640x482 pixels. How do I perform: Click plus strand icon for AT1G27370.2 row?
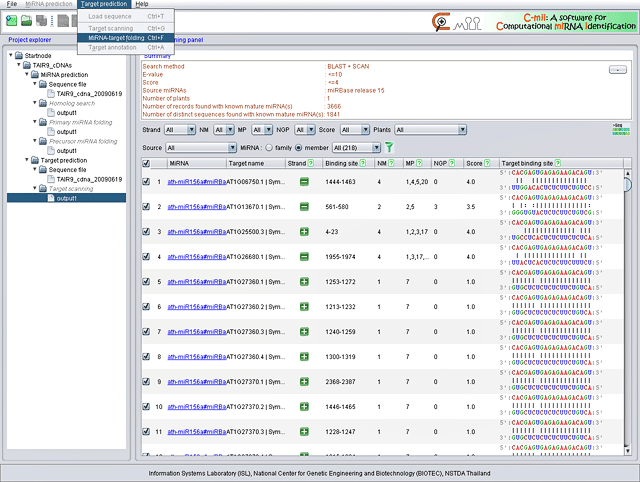click(x=304, y=406)
